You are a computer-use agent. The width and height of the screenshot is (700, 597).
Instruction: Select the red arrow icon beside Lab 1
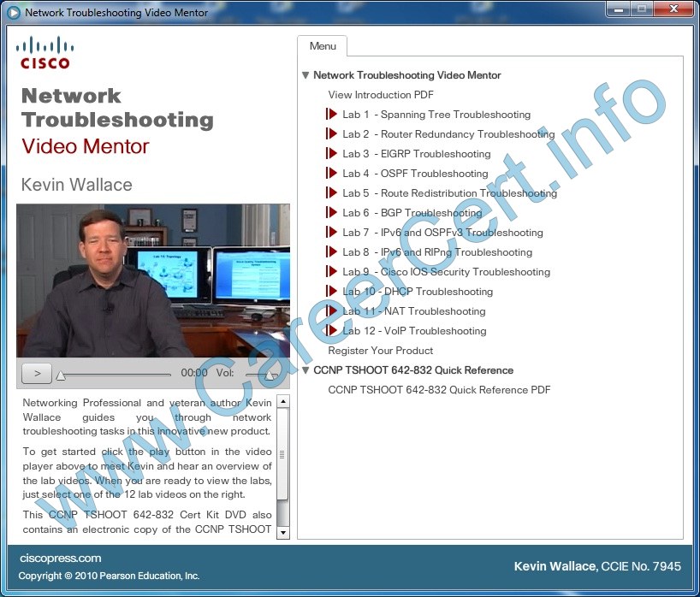coord(331,115)
